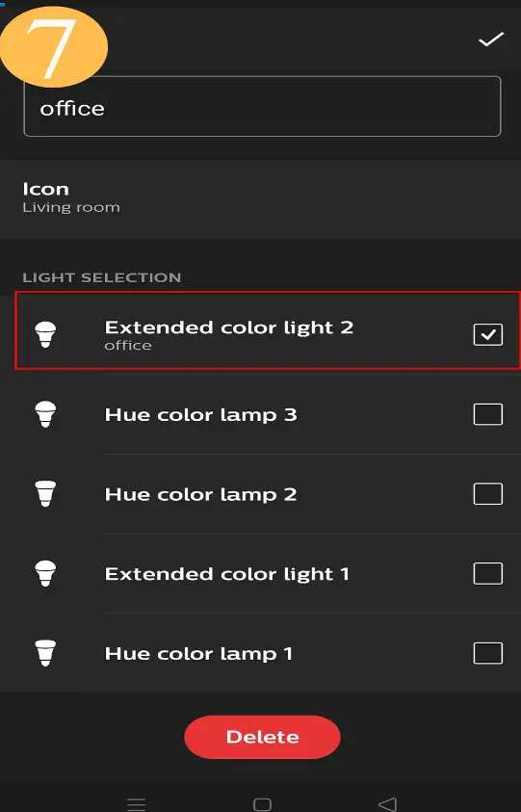
Task: Check the Hue color lamp 3 checkbox
Action: (488, 414)
